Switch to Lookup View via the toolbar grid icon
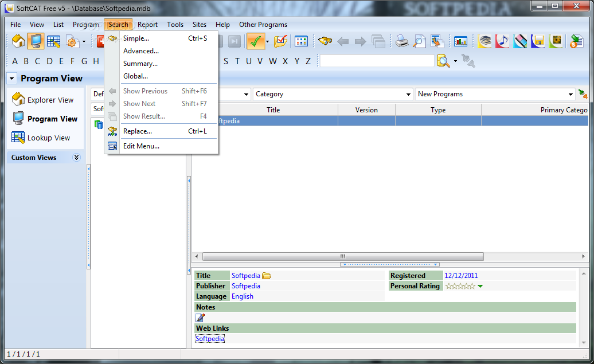The height and width of the screenshot is (364, 594). click(53, 41)
